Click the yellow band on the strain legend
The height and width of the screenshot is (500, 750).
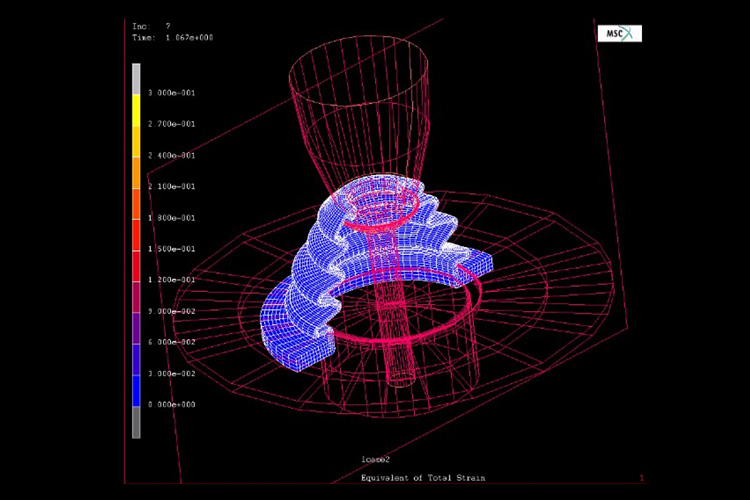click(x=137, y=110)
